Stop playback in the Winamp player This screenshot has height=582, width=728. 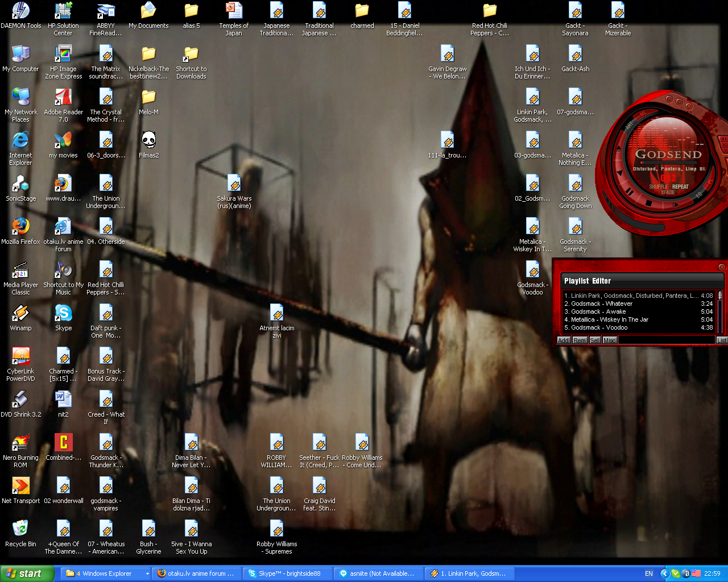649,203
